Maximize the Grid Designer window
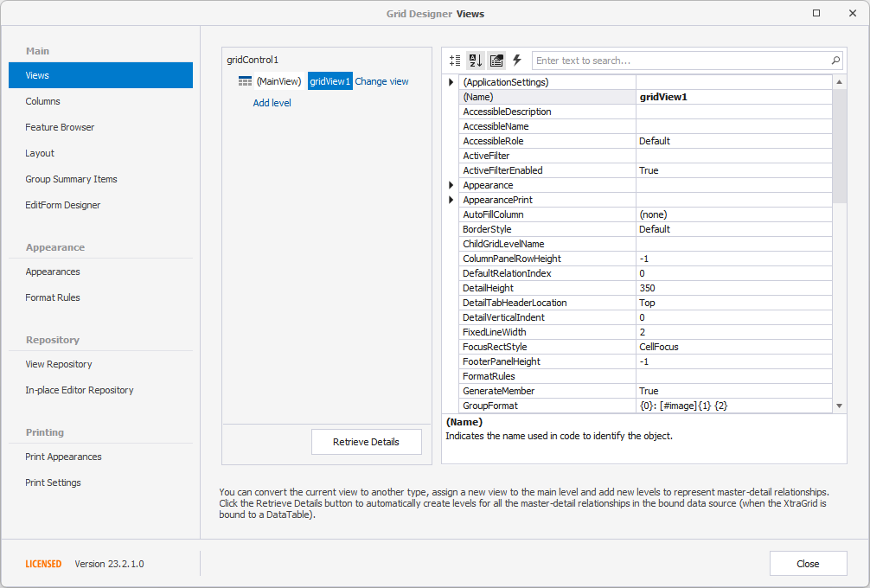870x588 pixels. click(x=816, y=13)
